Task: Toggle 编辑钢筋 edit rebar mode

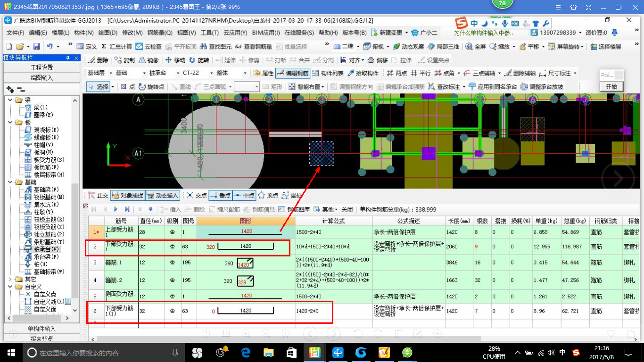Action: (293, 73)
